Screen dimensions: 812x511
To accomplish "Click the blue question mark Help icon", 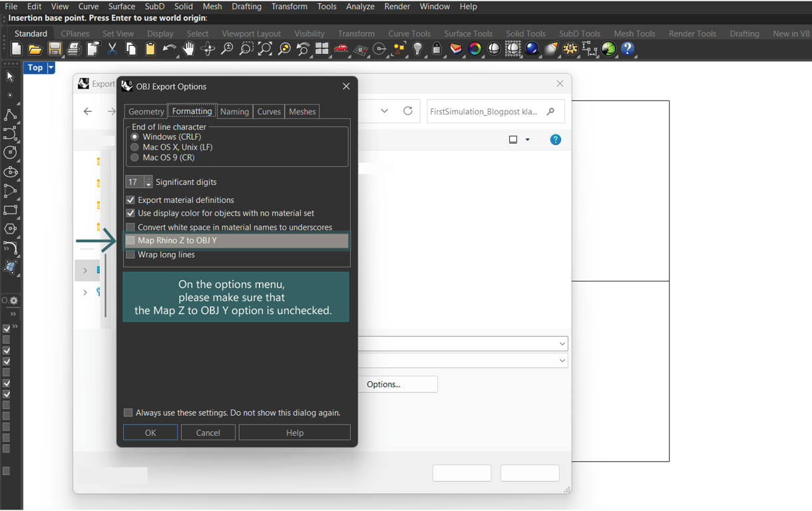I will 627,49.
